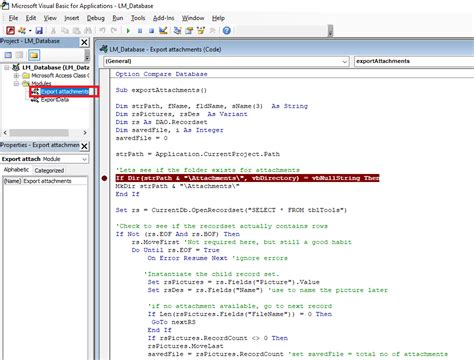Select the ExportData module
Viewport: 474px width, 360px height.
[55, 100]
